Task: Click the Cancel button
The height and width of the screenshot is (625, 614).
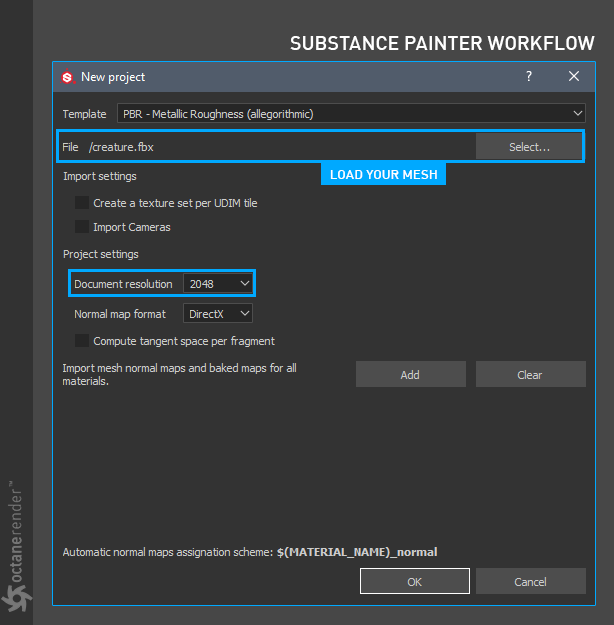Action: pos(530,581)
